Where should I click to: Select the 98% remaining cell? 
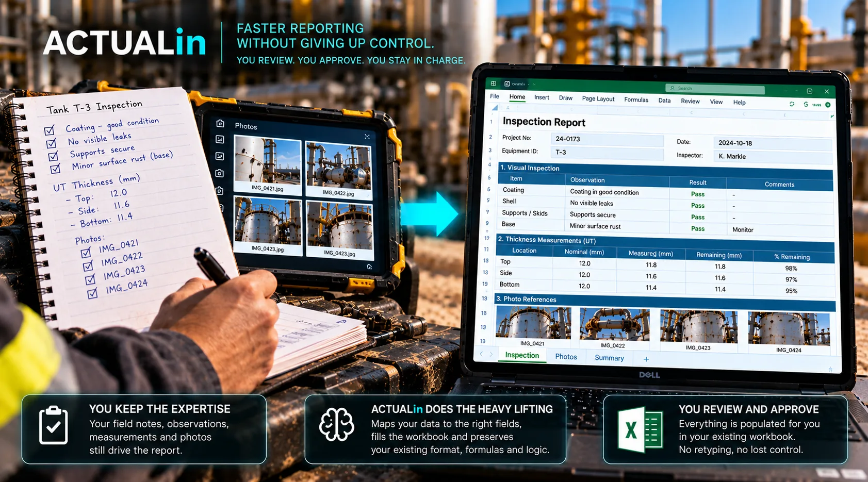[792, 269]
